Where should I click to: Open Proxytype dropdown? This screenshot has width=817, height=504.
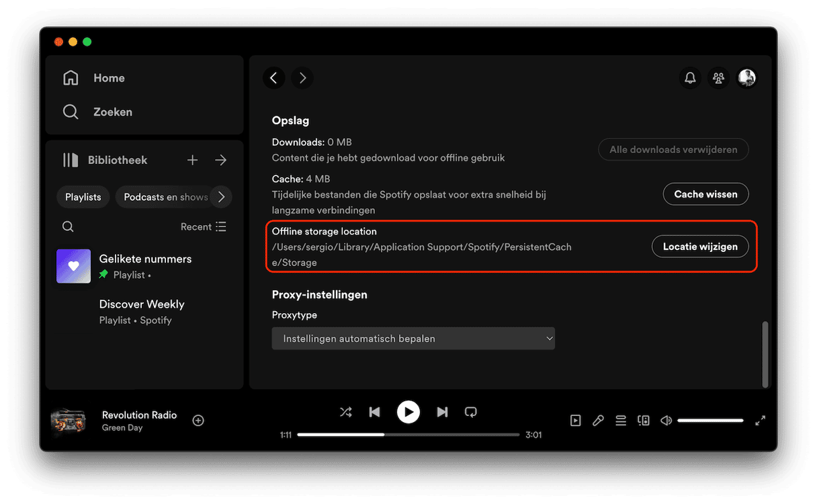coord(413,339)
